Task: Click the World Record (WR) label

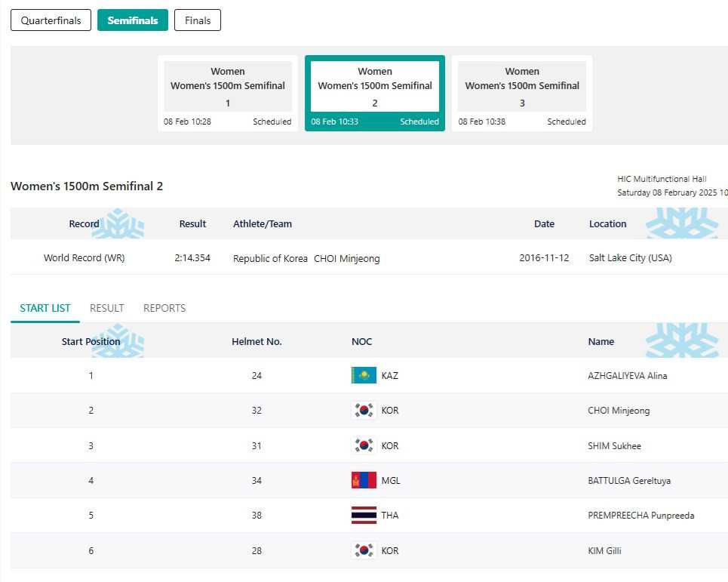Action: click(84, 258)
